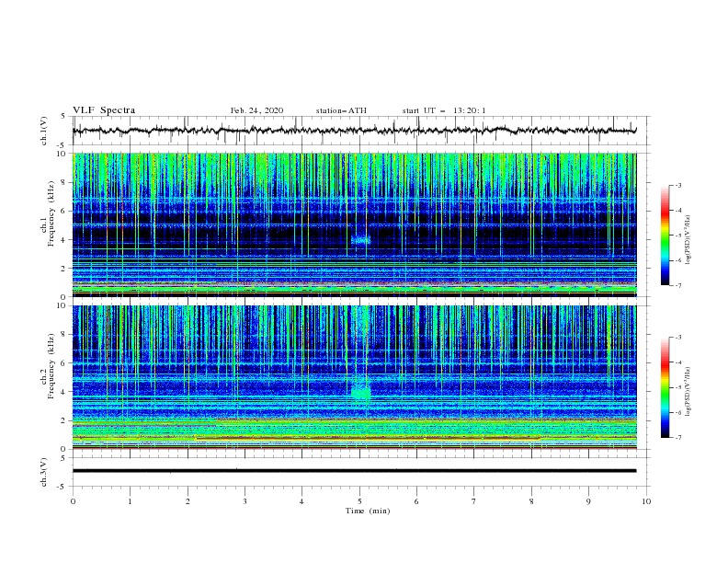
Task: Click the "2" kHz tick on ch.1 axis
Action: coord(63,268)
